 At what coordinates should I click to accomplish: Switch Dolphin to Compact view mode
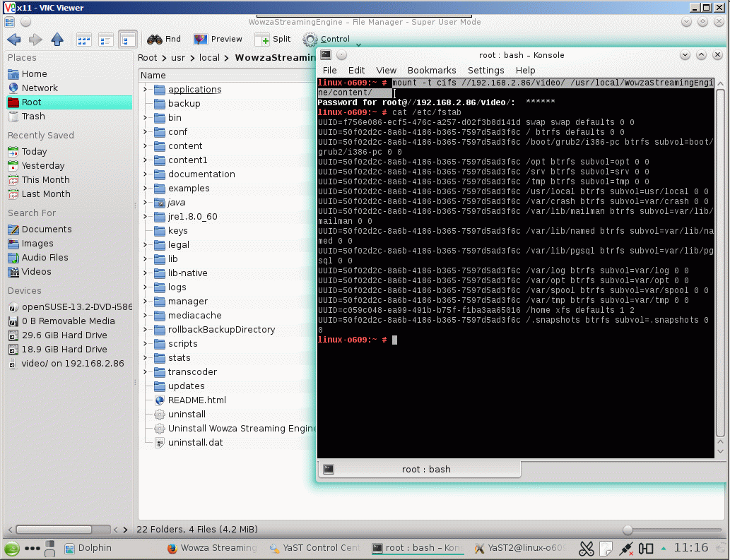pos(106,40)
